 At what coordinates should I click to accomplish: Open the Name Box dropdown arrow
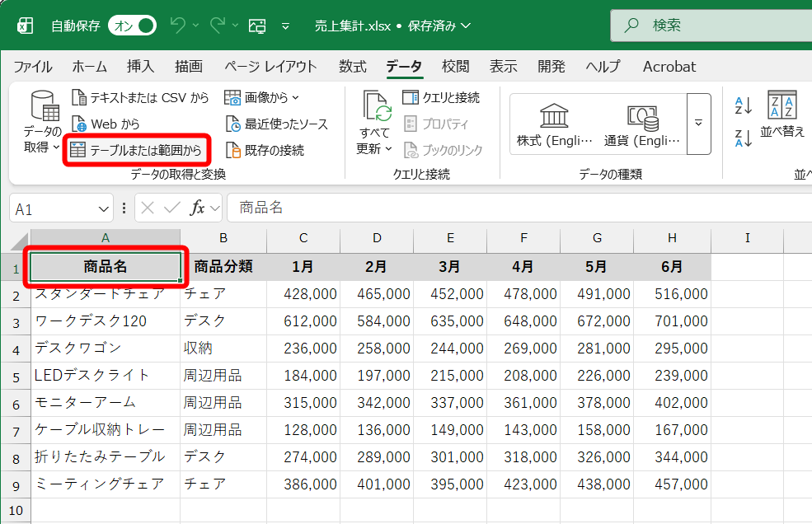pos(104,208)
